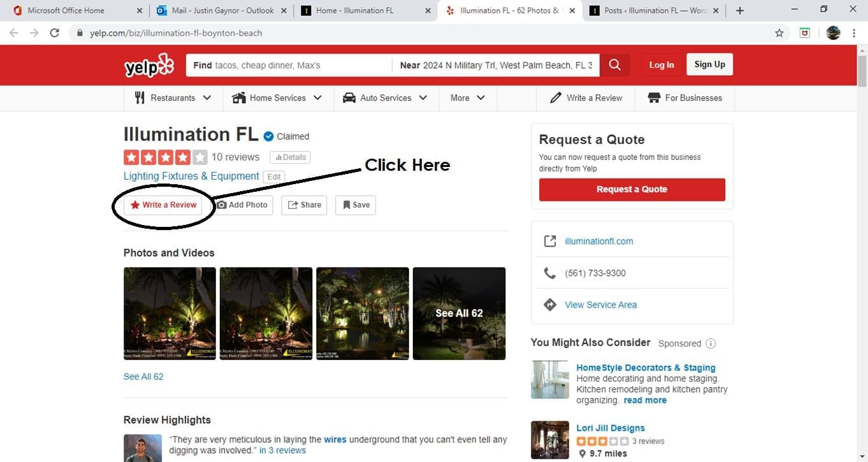Image resolution: width=868 pixels, height=462 pixels.
Task: Click the HomeStyle Decorators ad thumbnail image
Action: pyautogui.click(x=550, y=380)
